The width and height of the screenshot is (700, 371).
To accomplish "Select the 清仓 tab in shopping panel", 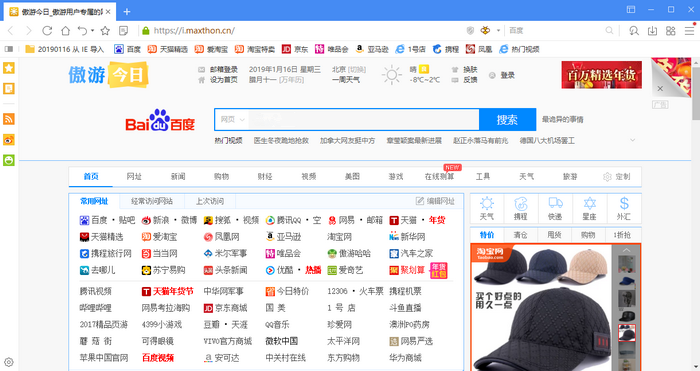I will coord(521,235).
